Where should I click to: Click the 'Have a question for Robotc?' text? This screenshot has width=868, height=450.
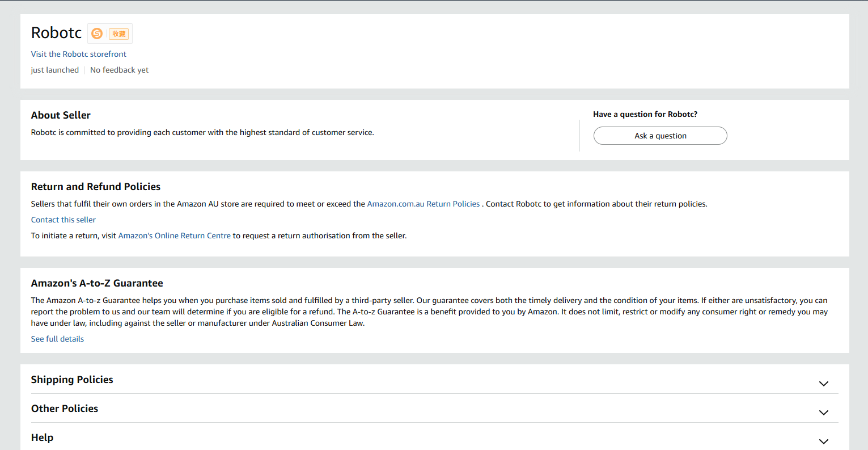[645, 114]
